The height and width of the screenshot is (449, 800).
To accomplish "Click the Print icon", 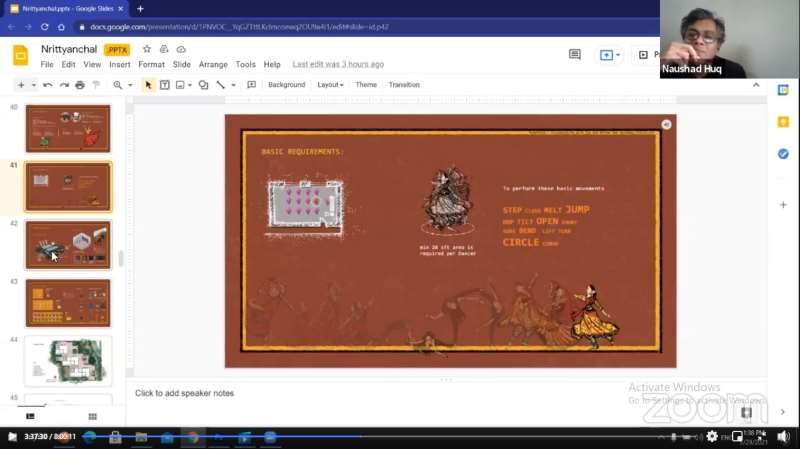I will click(80, 85).
